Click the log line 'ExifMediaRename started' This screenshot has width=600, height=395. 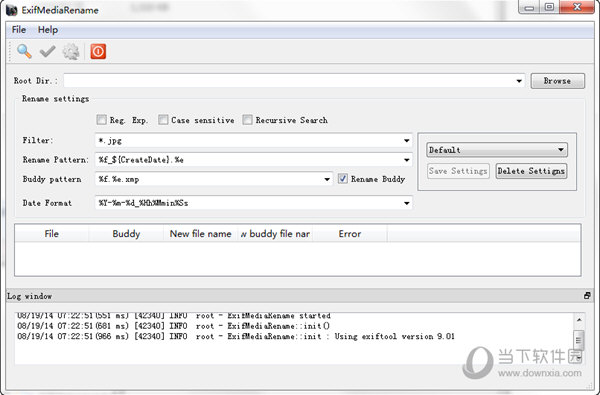coord(174,316)
